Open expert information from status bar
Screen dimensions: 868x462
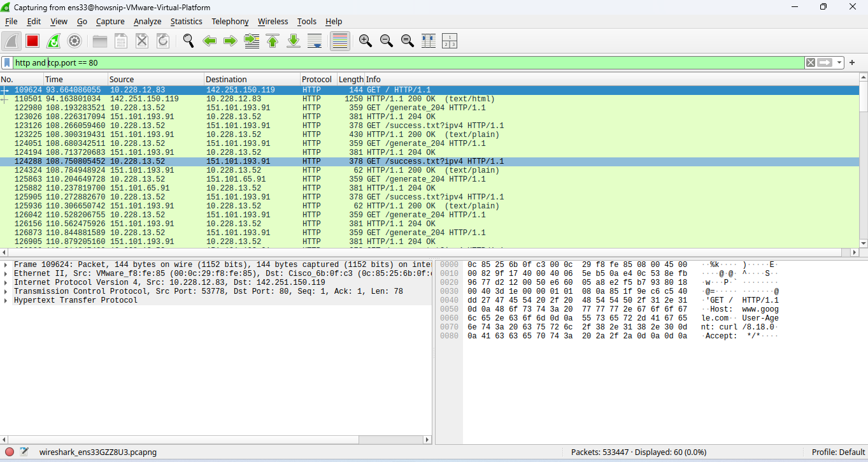pos(10,452)
